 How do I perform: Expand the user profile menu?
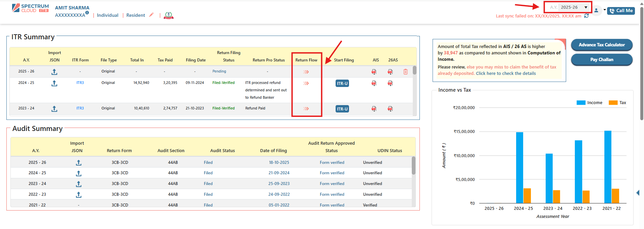click(x=599, y=10)
